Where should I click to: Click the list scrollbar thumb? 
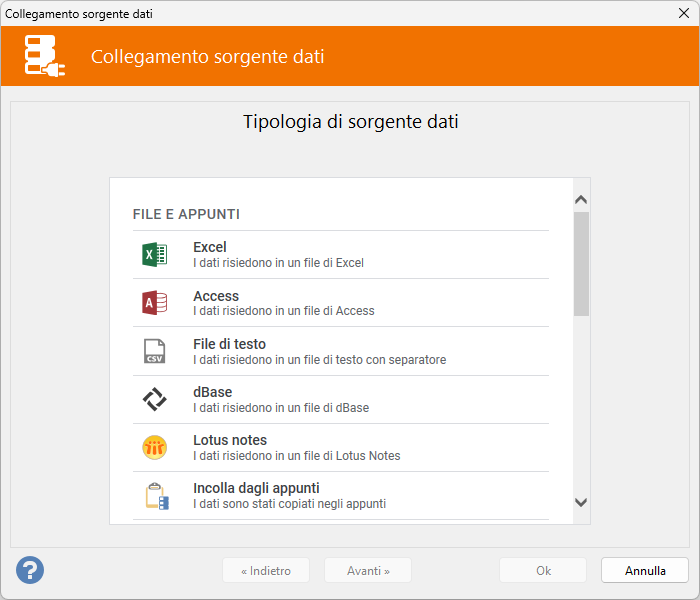coord(581,264)
